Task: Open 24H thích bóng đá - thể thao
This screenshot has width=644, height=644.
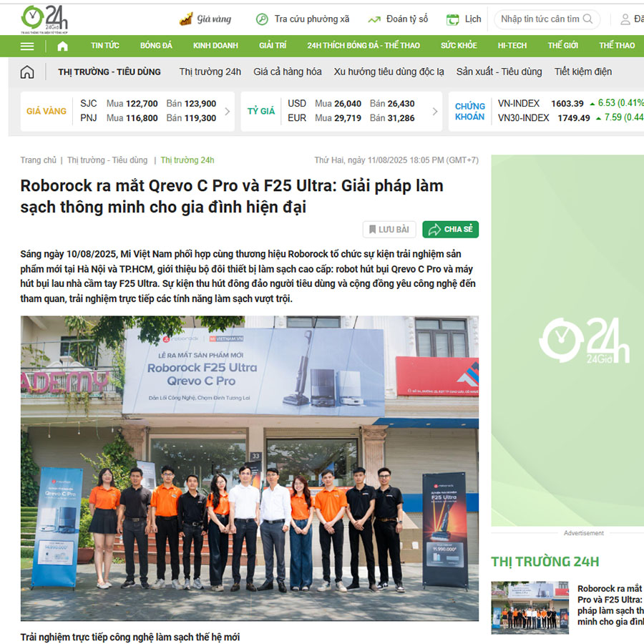Action: coord(364,46)
